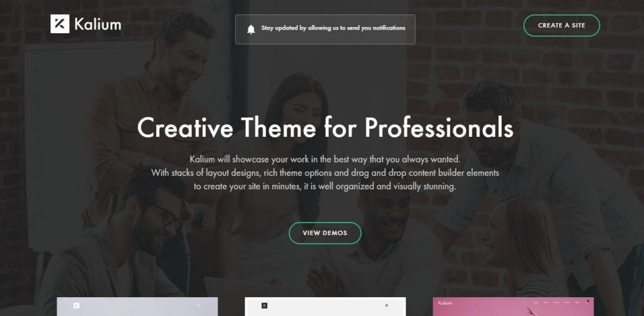Click the K logo in the gray demo thumbnail

pos(76,305)
